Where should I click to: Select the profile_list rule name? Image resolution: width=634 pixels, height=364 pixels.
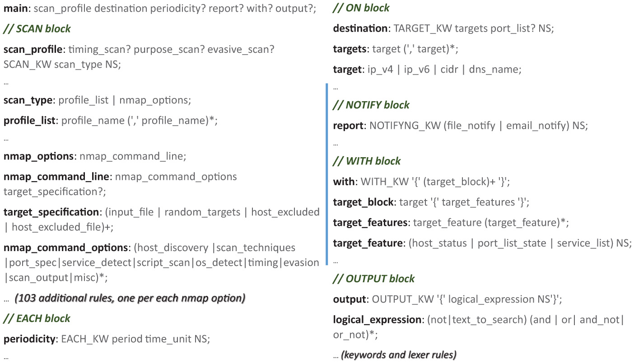point(29,121)
